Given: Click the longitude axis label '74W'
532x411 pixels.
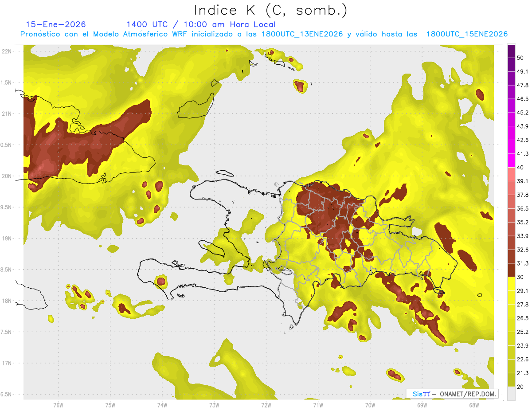Looking at the screenshot, I should click(162, 405).
